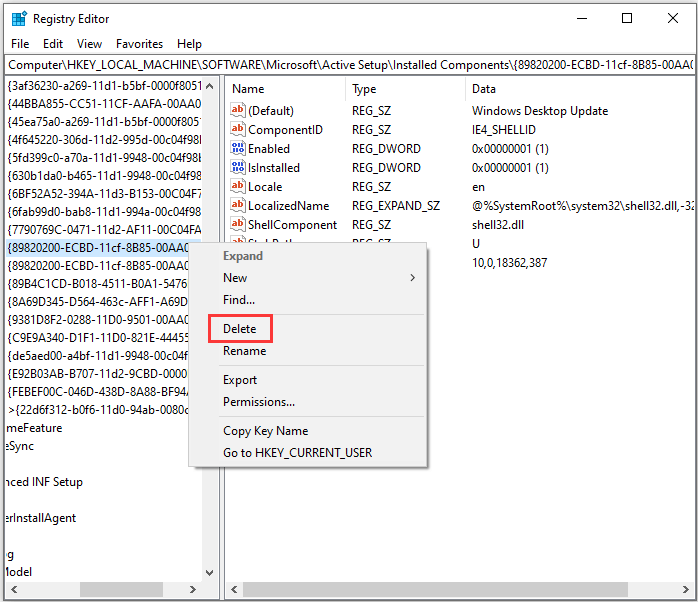This screenshot has height=602, width=698.
Task: Select the {7790769C-0471-11d2-AF11 key
Action: click(105, 230)
